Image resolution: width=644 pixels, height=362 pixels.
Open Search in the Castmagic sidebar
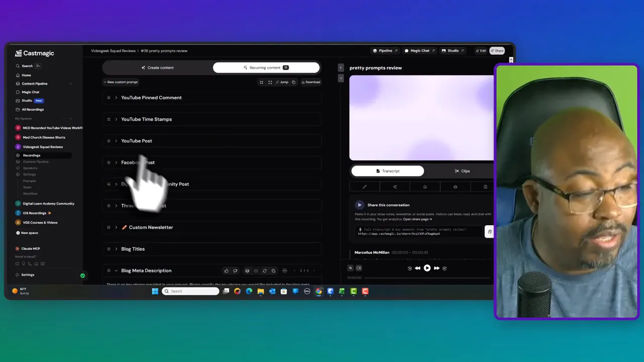coord(28,66)
